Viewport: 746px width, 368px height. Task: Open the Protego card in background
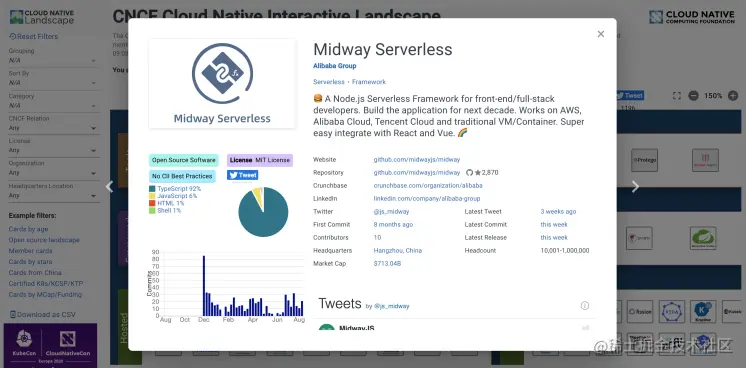pyautogui.click(x=644, y=160)
